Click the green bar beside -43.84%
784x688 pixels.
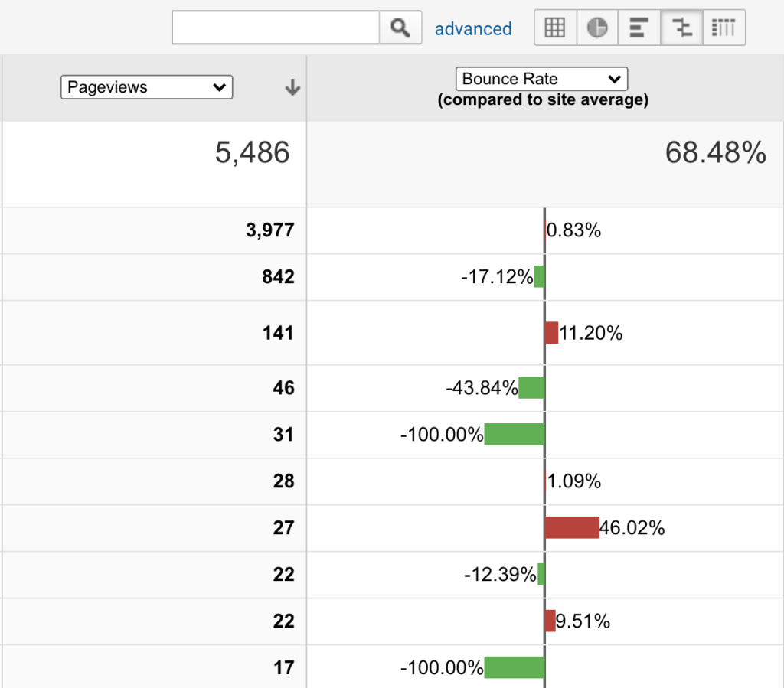pos(531,388)
